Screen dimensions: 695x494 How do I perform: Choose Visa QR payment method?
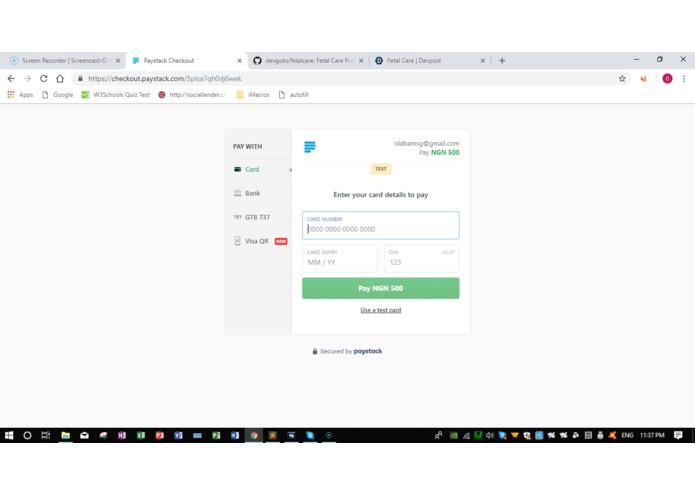[x=258, y=241]
